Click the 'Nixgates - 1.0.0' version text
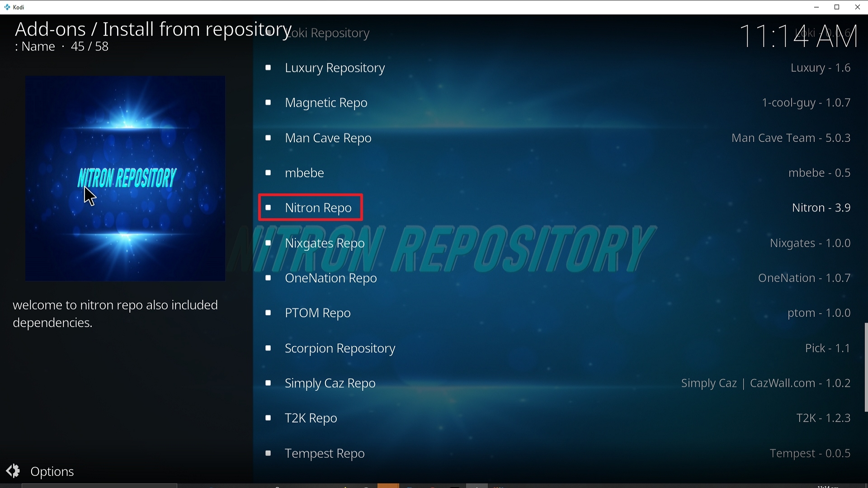Viewport: 868px width, 488px height. tap(811, 244)
